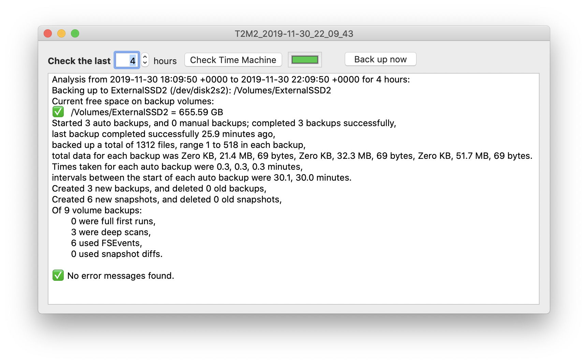Click the stepper control beside the hours field

pyautogui.click(x=145, y=60)
